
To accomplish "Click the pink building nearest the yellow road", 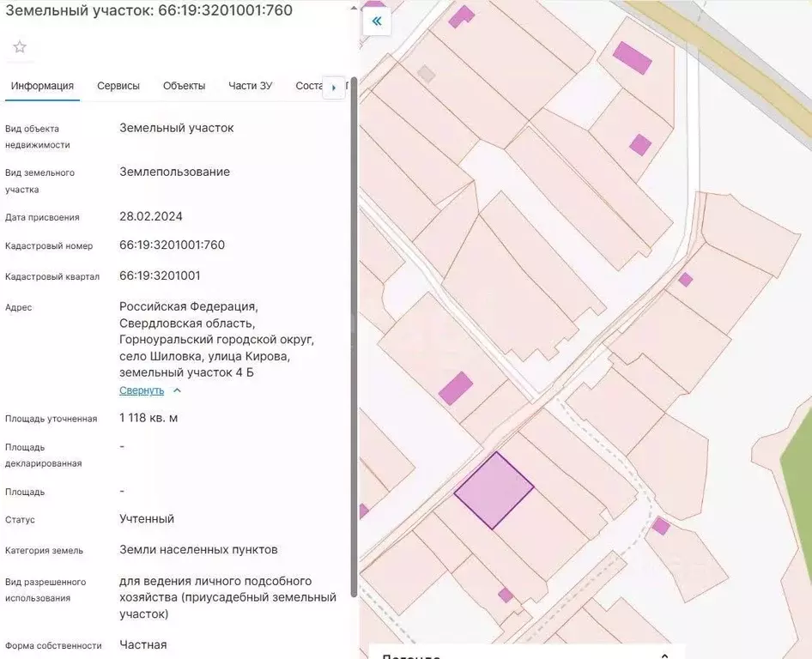I will tap(633, 57).
